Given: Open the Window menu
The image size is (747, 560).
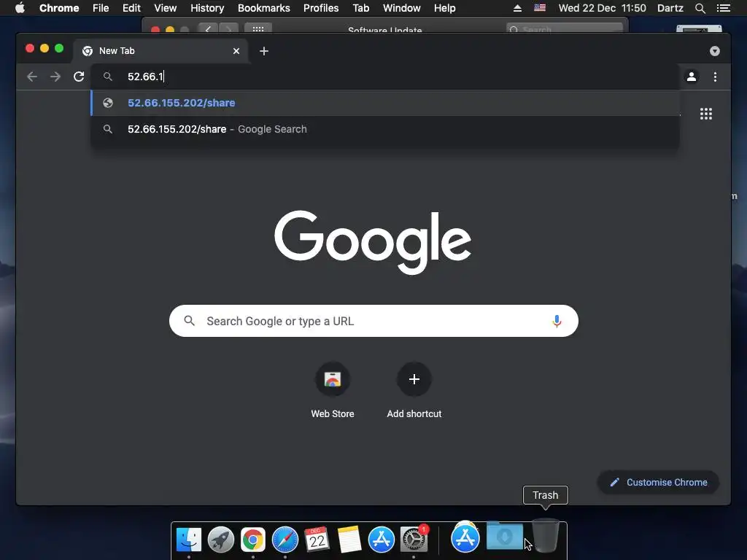Looking at the screenshot, I should pos(402,8).
